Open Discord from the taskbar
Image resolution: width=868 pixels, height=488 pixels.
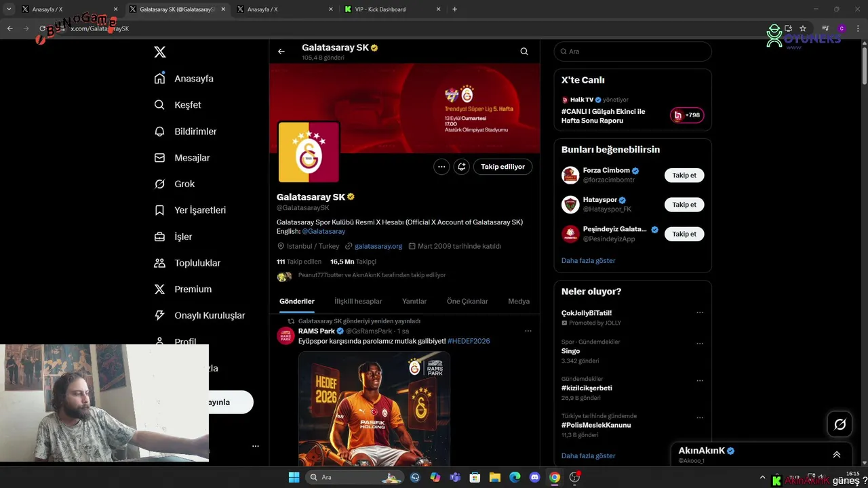click(534, 477)
